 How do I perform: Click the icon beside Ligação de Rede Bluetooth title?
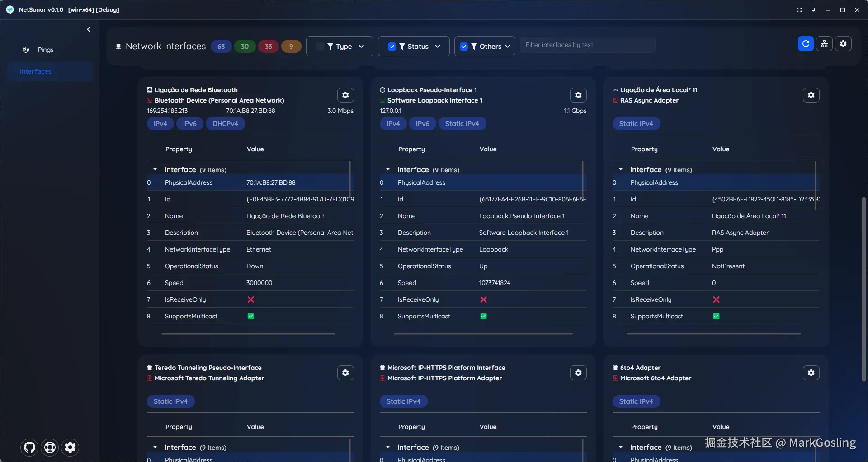150,90
